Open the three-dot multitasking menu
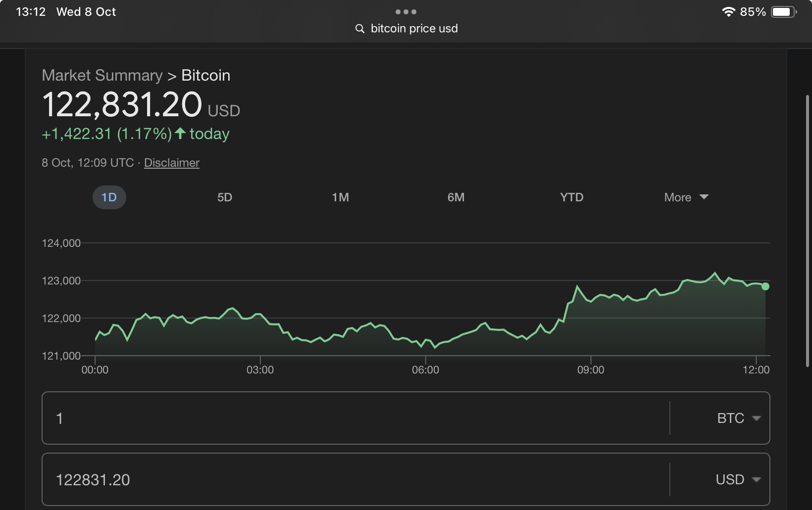 [406, 11]
